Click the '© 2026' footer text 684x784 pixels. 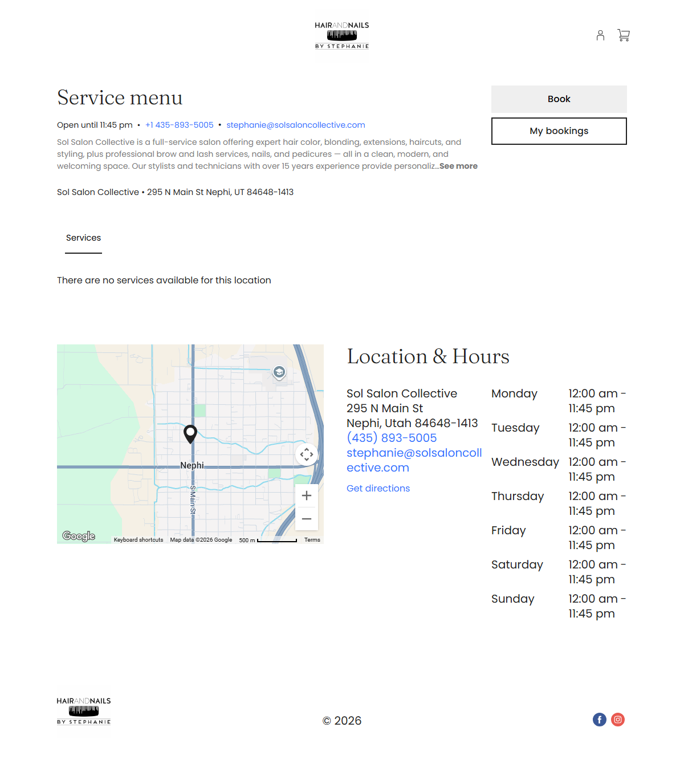pyautogui.click(x=342, y=721)
